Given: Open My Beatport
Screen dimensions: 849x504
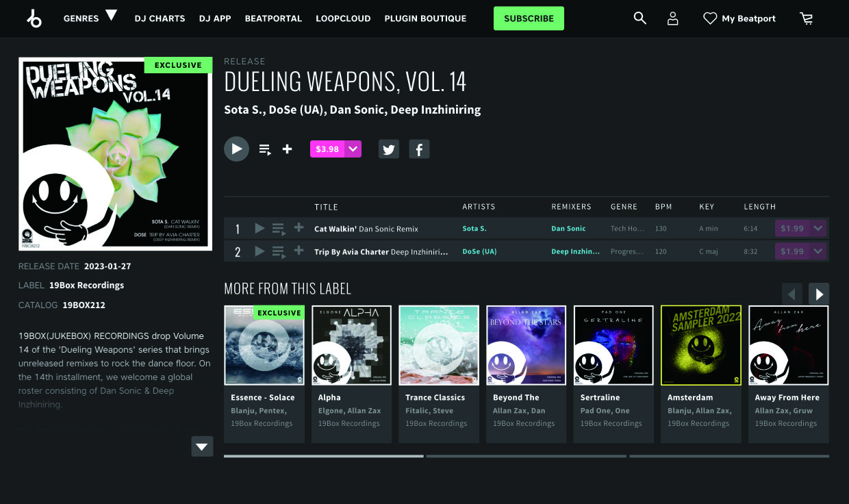Looking at the screenshot, I should tap(749, 18).
